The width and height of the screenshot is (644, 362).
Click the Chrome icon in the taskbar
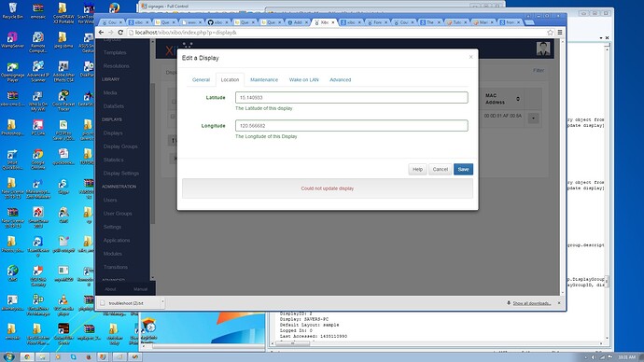tap(27, 356)
